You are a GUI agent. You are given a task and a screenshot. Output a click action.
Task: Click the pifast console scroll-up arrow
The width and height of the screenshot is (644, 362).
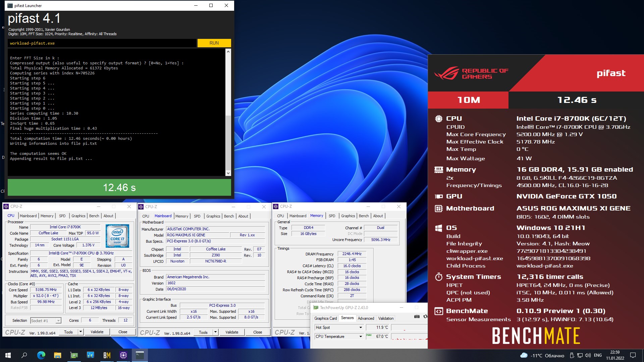[x=228, y=52]
